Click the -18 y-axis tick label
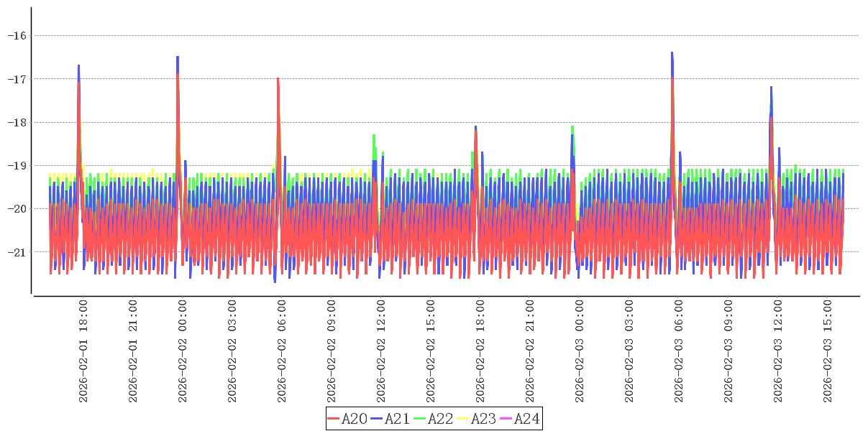This screenshot has height=431, width=868. pyautogui.click(x=16, y=122)
